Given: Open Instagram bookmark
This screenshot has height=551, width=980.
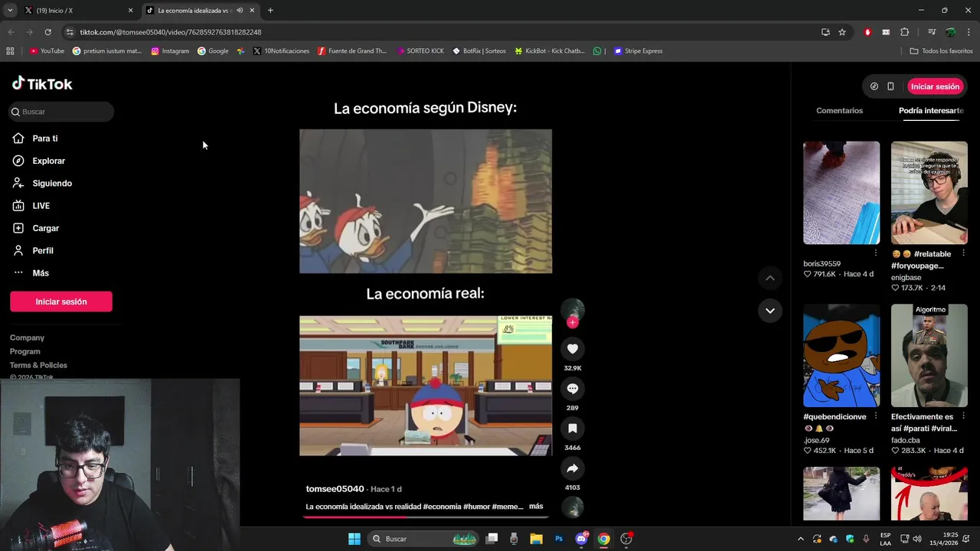Looking at the screenshot, I should (x=170, y=51).
